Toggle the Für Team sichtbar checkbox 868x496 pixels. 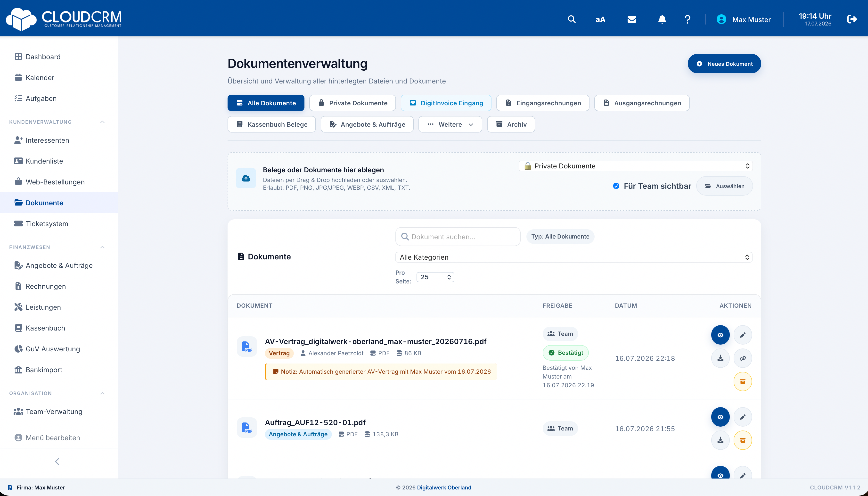click(x=616, y=186)
